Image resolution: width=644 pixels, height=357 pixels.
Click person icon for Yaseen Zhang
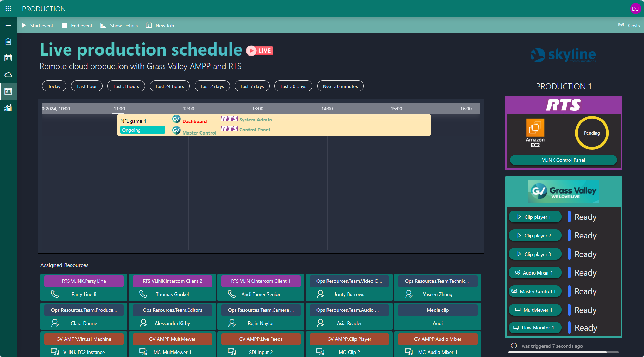pos(409,294)
